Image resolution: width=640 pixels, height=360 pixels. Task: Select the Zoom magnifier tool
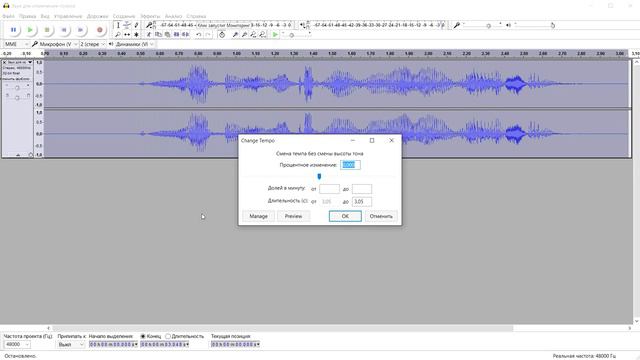pos(118,35)
